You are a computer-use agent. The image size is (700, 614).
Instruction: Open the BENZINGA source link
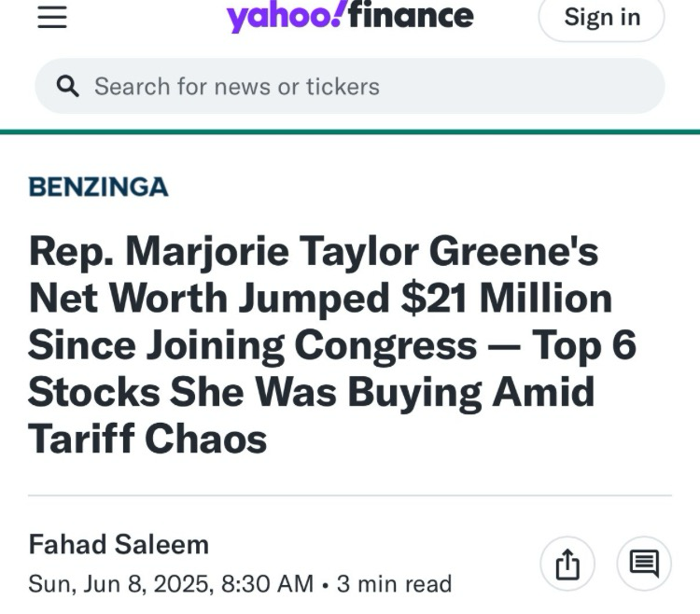point(98,188)
